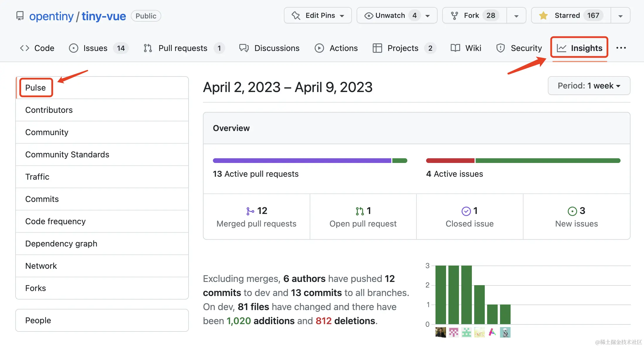This screenshot has height=347, width=644.
Task: Click the Fork button
Action: (475, 16)
